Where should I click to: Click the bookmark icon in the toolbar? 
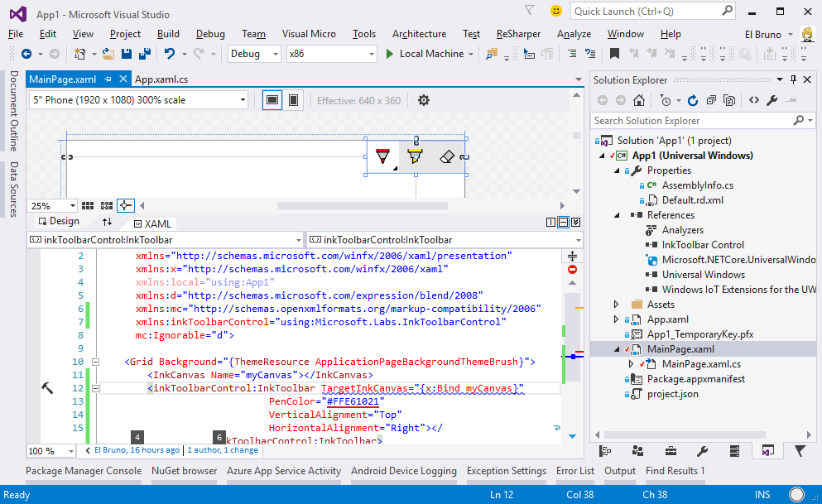pyautogui.click(x=614, y=54)
